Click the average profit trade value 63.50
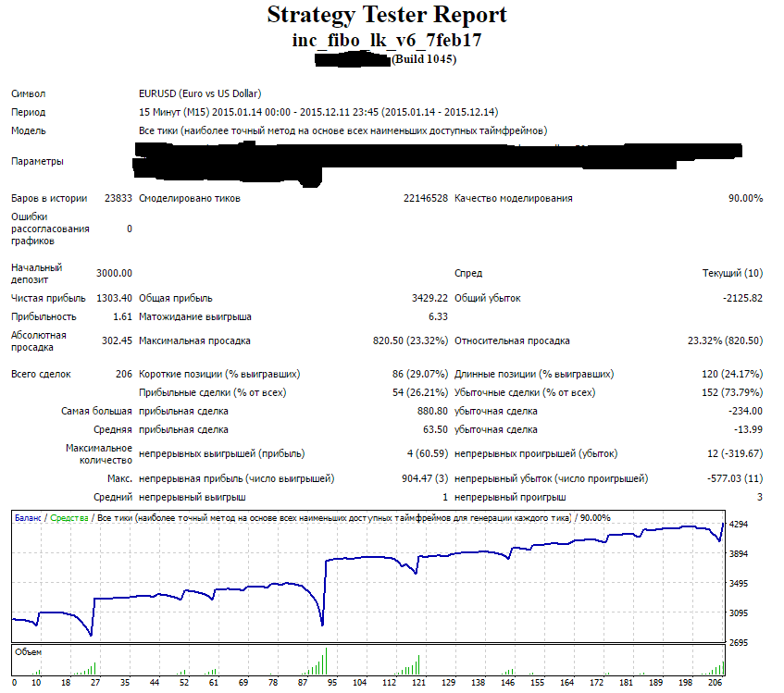 435,429
